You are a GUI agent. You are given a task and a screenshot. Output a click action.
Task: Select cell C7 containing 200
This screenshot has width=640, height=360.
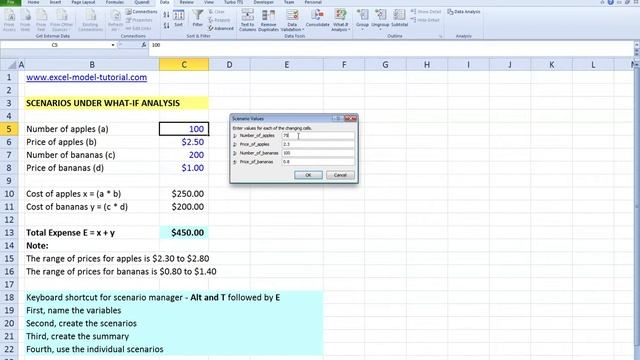(x=184, y=155)
